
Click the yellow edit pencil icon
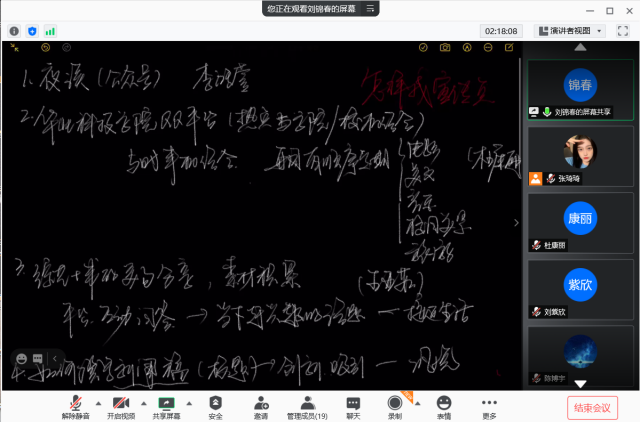click(509, 48)
